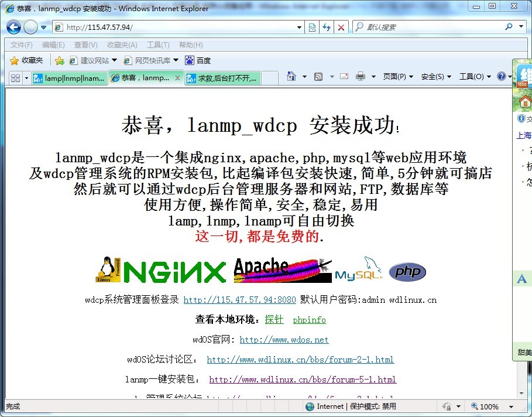The height and width of the screenshot is (417, 532).
Task: Click the blue letter A sidebar icon
Action: [x=522, y=279]
